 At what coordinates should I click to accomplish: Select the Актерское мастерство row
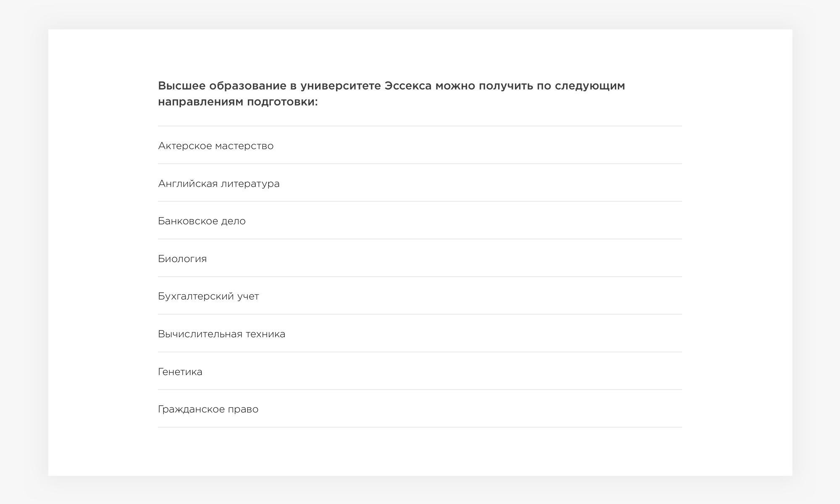[x=420, y=145]
